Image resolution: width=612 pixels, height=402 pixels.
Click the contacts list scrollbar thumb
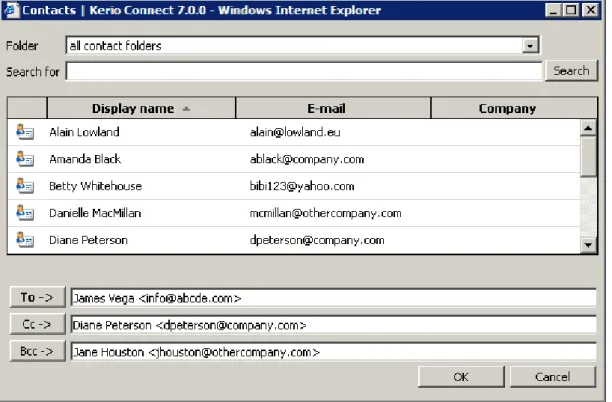[x=588, y=156]
